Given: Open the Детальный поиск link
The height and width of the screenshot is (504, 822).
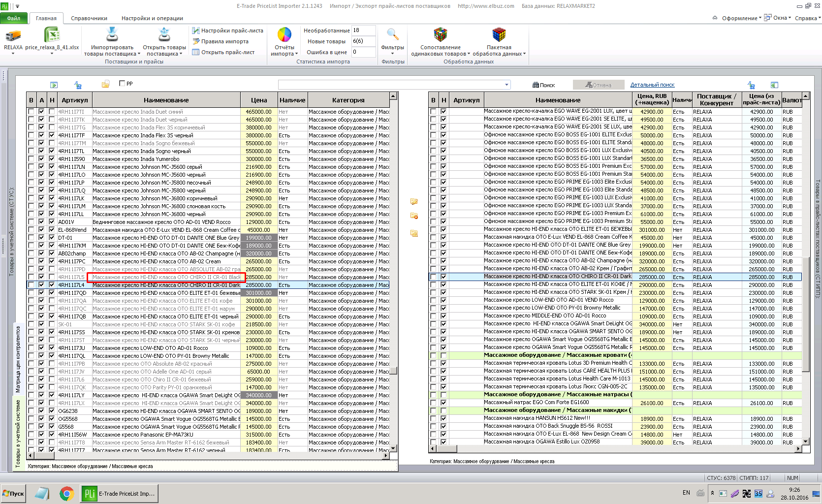Looking at the screenshot, I should coord(652,85).
